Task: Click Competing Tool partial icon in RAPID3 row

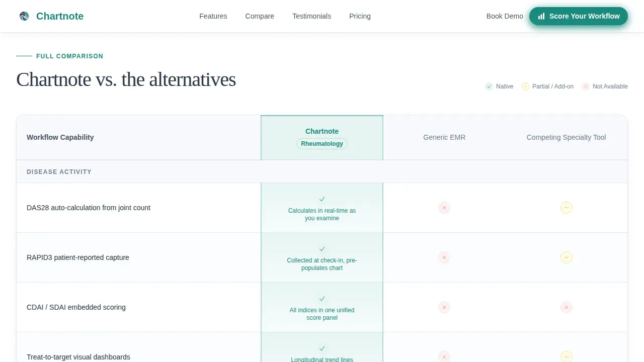Action: point(567,257)
